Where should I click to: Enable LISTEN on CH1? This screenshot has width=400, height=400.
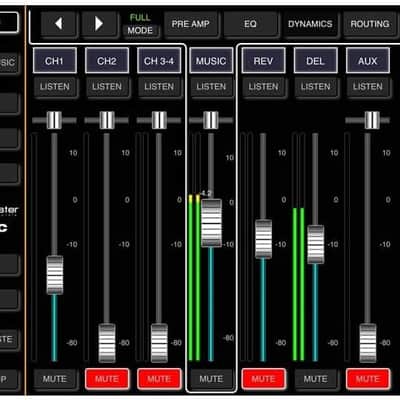[x=55, y=87]
